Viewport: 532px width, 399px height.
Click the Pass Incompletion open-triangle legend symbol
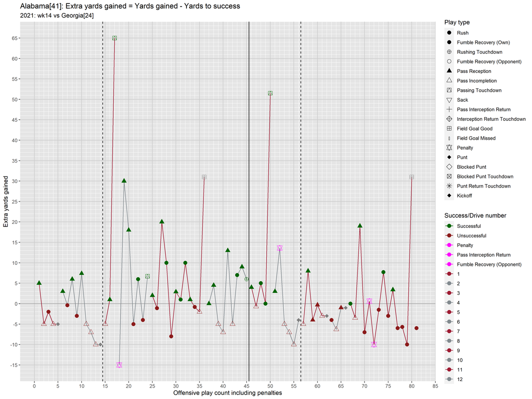pos(449,80)
